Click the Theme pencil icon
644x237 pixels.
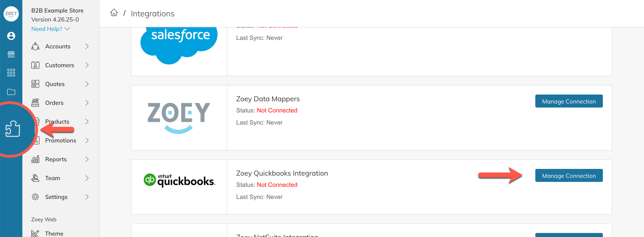35,233
